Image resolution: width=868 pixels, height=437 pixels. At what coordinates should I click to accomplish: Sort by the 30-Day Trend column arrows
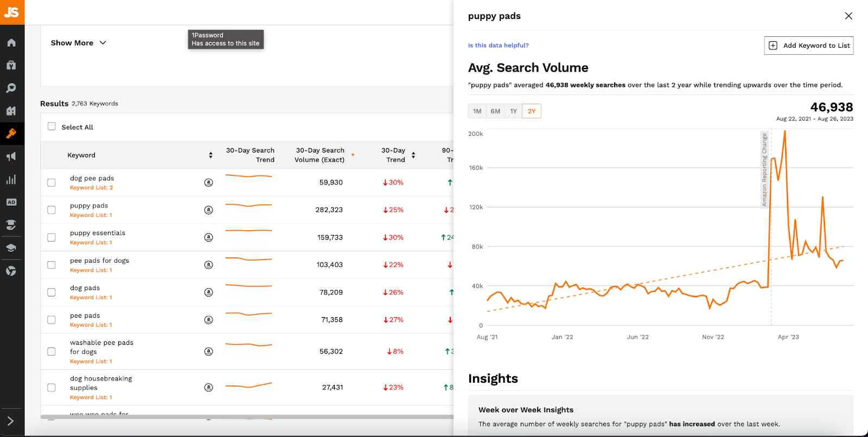413,155
